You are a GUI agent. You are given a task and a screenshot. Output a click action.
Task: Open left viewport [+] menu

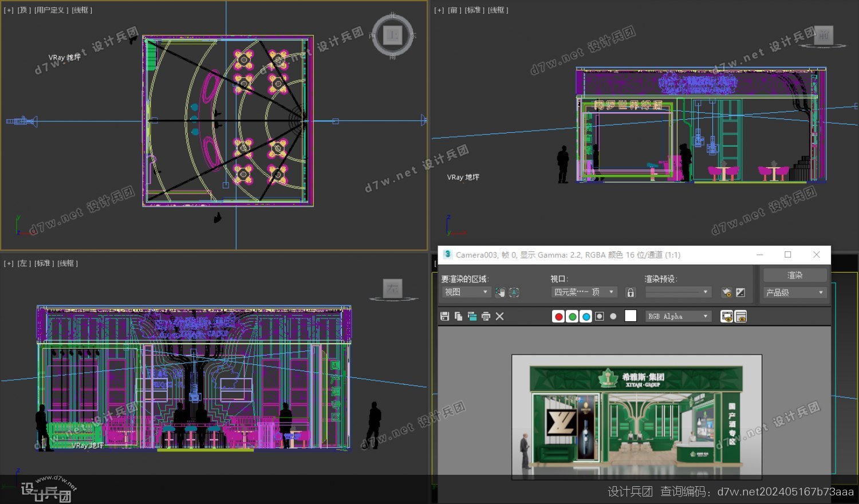(9, 263)
